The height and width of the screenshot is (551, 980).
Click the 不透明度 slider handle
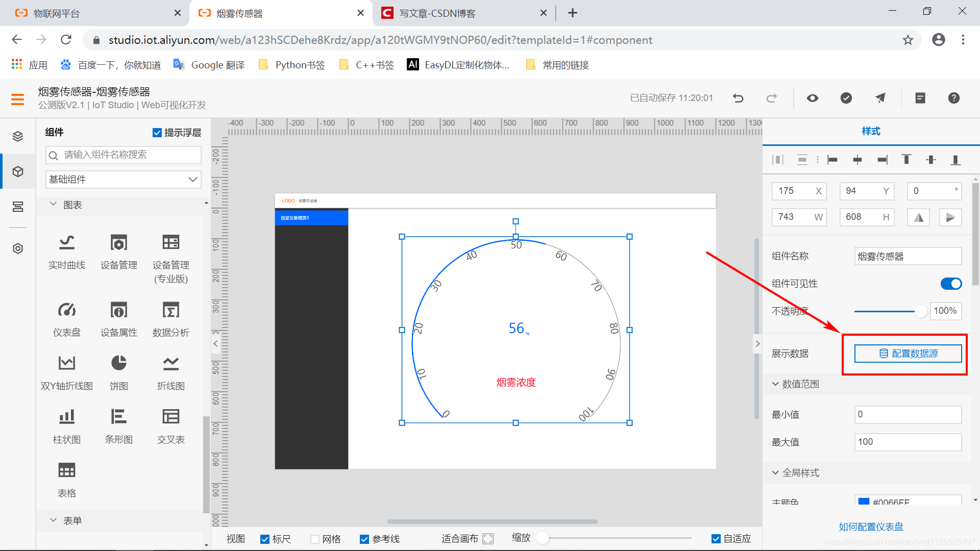point(920,311)
